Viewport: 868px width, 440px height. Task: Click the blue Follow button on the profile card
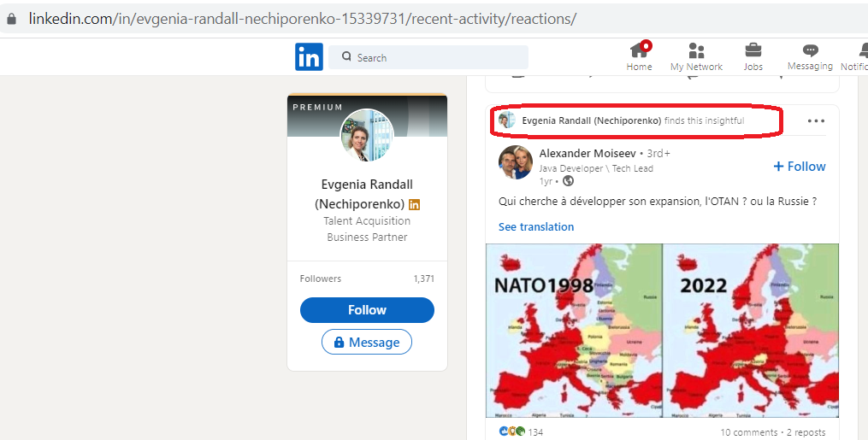point(367,310)
